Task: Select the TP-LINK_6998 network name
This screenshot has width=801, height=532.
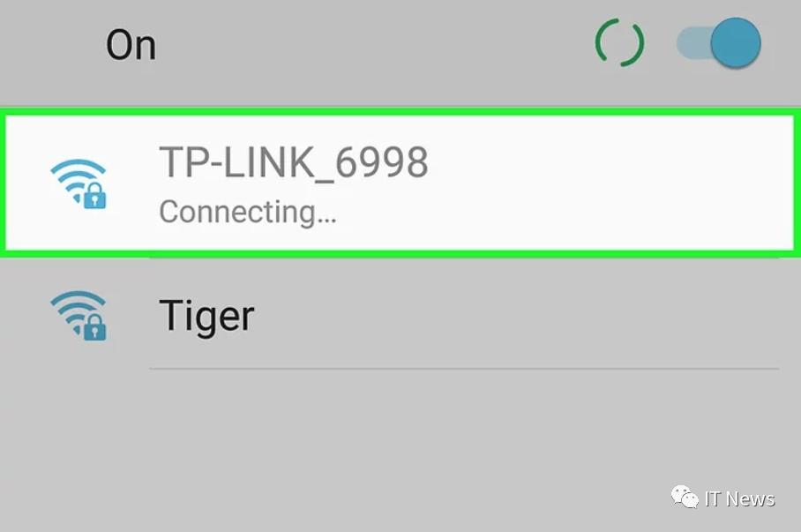Action: pyautogui.click(x=294, y=162)
